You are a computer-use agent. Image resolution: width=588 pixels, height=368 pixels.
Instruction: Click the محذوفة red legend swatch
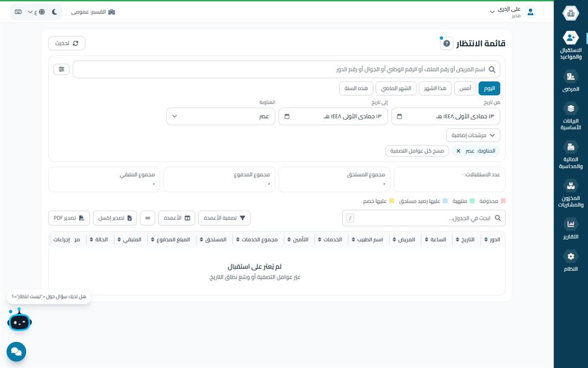click(x=503, y=201)
